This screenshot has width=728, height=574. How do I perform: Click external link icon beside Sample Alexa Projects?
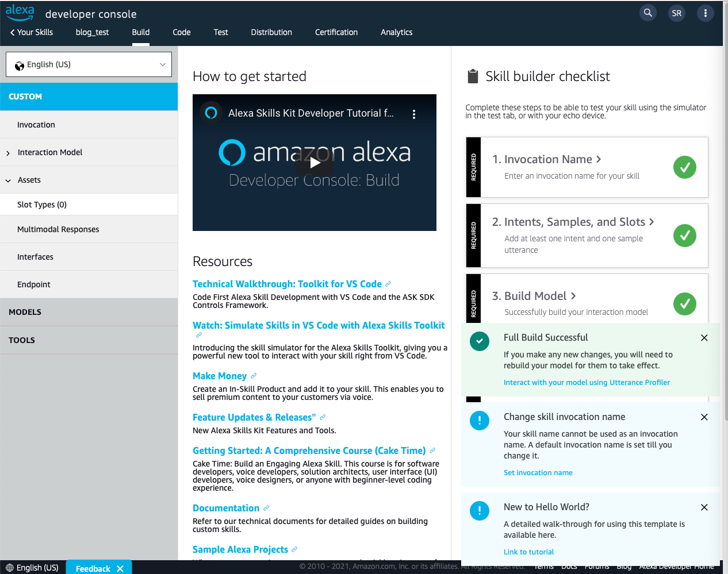tap(294, 549)
